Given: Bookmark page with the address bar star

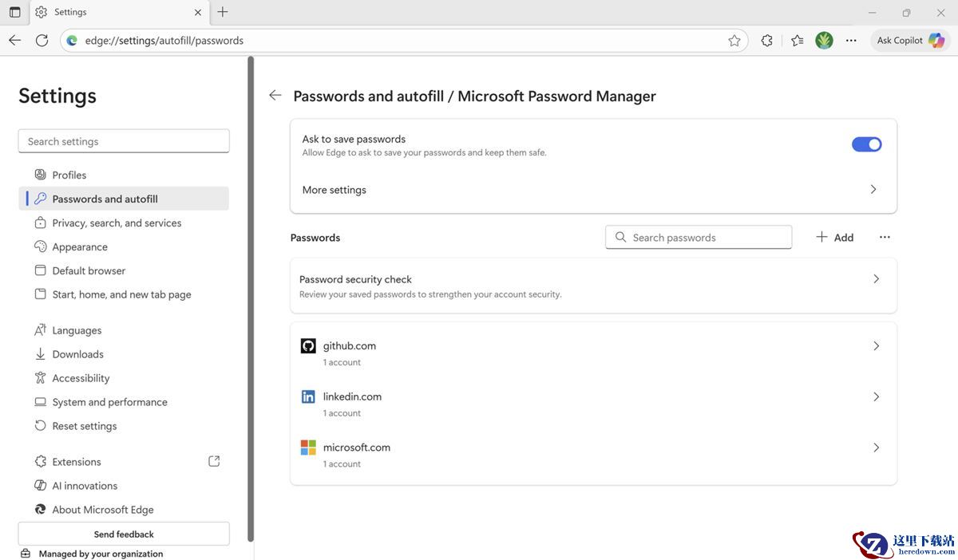Looking at the screenshot, I should point(734,41).
